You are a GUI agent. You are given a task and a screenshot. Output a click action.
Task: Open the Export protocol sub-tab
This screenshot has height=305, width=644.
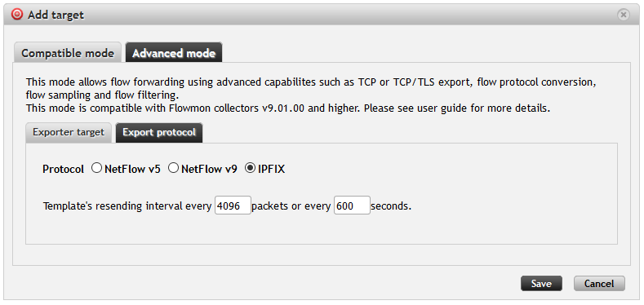point(159,133)
